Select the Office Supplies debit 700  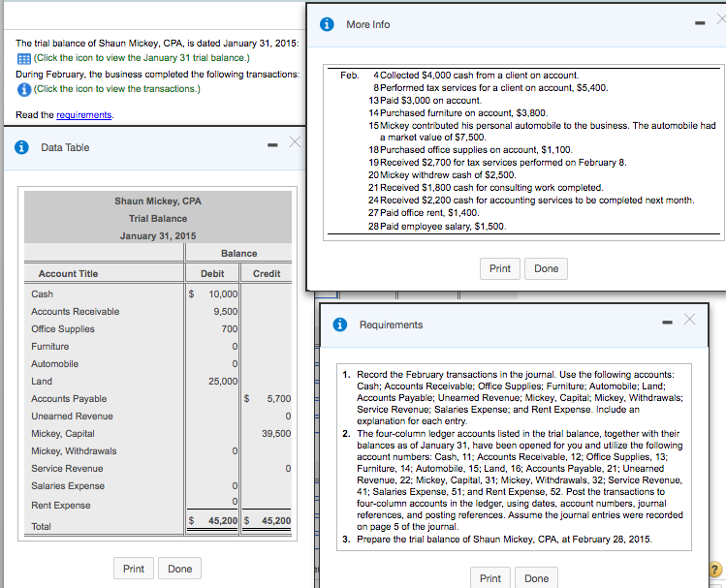click(230, 329)
